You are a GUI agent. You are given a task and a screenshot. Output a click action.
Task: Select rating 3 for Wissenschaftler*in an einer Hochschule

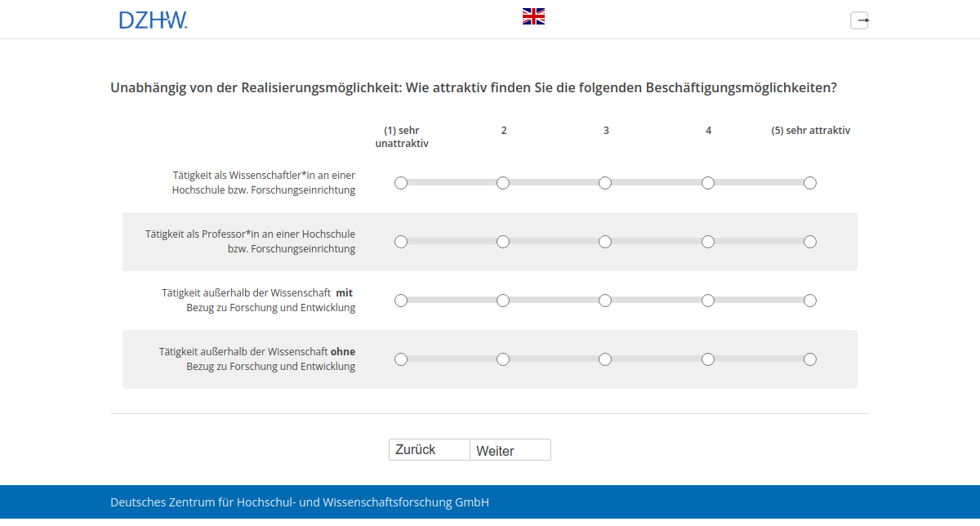pyautogui.click(x=605, y=183)
